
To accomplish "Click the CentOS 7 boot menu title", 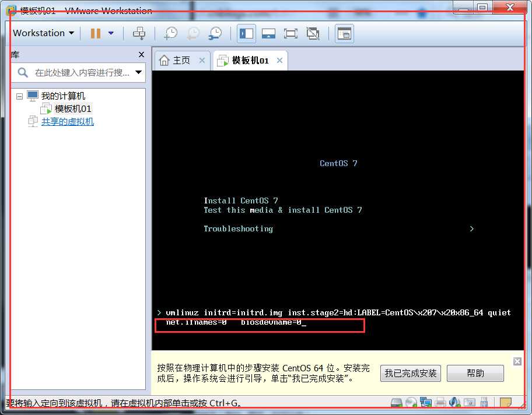I will [x=338, y=163].
